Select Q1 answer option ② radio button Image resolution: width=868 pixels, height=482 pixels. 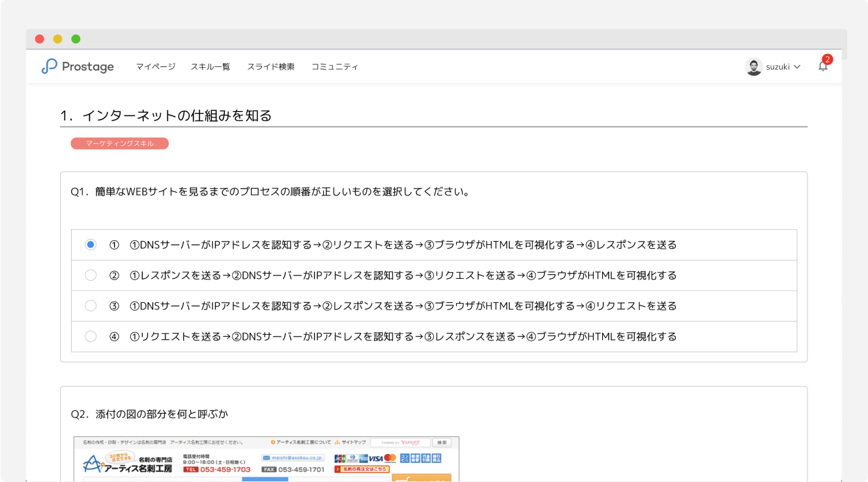(x=91, y=276)
